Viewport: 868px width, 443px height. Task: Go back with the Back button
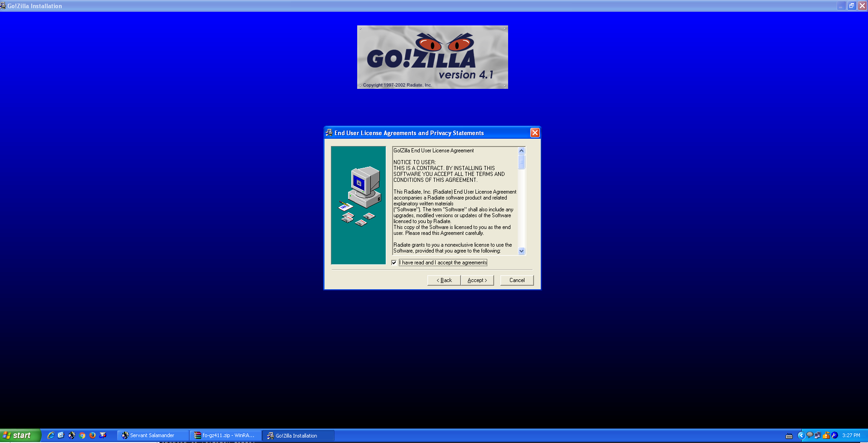click(x=444, y=280)
